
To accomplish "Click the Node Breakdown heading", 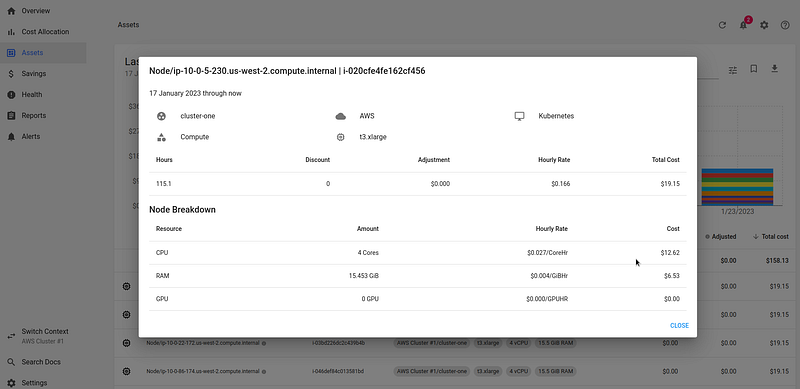I will tap(182, 210).
